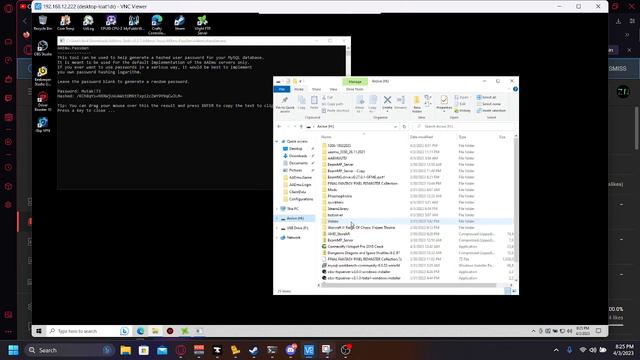Click the Up arrow in Explorer navigation
Image resolution: width=640 pixels, height=360 pixels.
point(301,127)
